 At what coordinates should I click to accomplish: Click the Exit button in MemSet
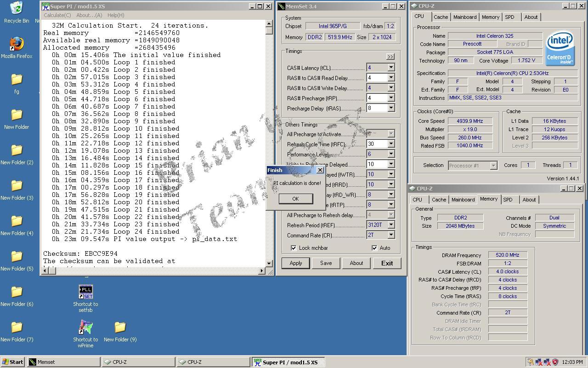(387, 263)
